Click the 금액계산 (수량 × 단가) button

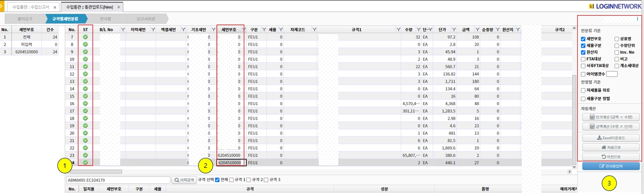tap(611, 127)
